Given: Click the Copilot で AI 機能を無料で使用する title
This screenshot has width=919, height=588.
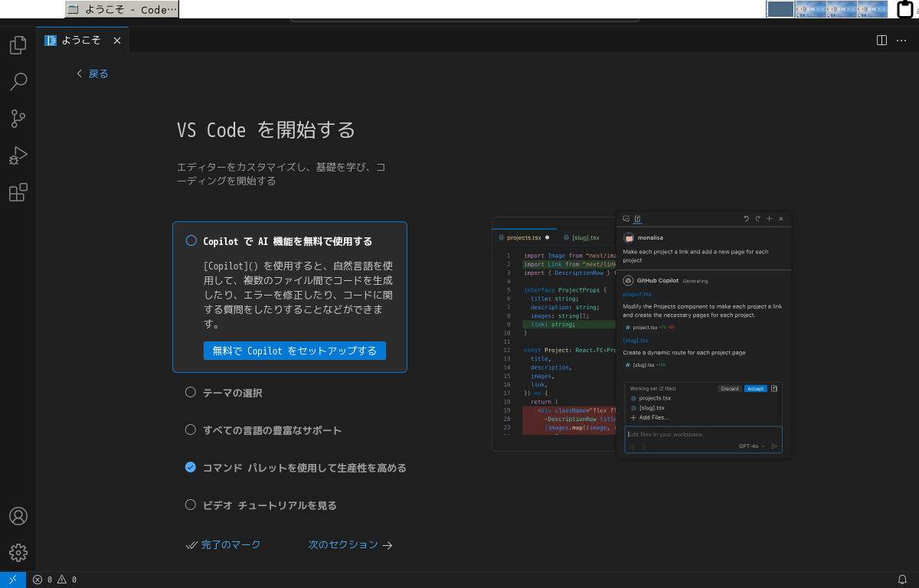Looking at the screenshot, I should (288, 241).
